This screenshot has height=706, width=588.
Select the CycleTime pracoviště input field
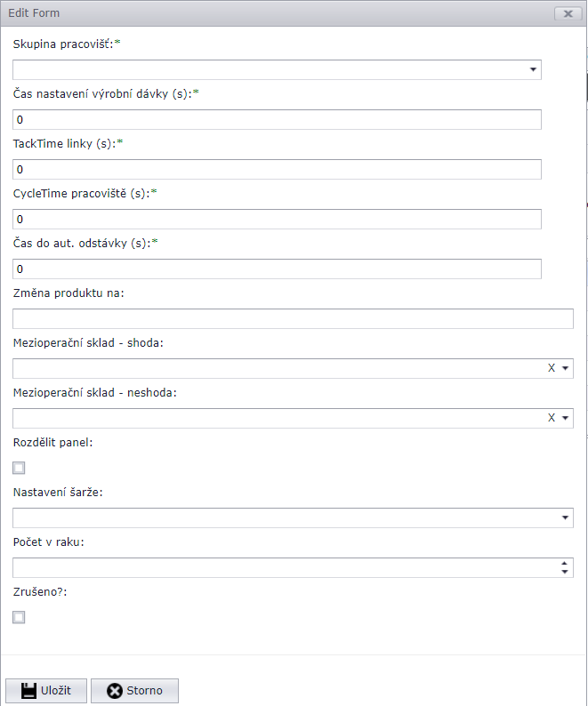pyautogui.click(x=277, y=219)
